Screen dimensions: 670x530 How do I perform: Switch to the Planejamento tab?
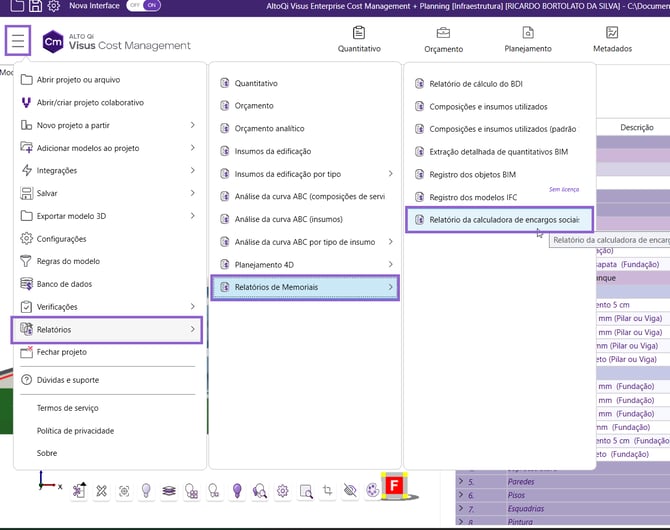[x=527, y=40]
